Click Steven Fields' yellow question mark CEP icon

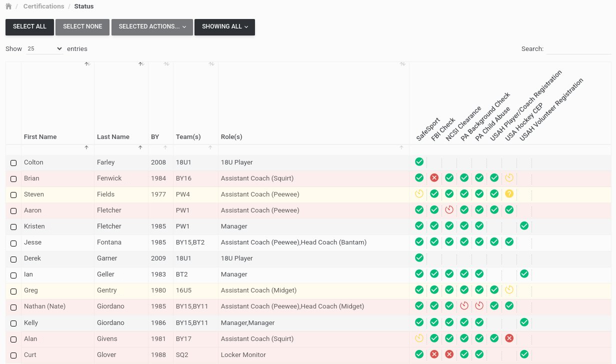click(509, 193)
